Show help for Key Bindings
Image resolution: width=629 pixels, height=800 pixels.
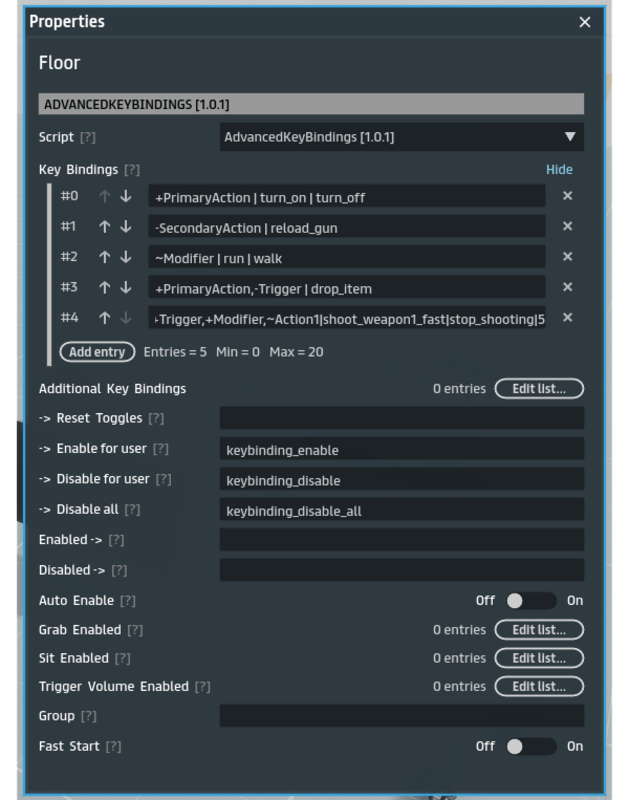132,170
